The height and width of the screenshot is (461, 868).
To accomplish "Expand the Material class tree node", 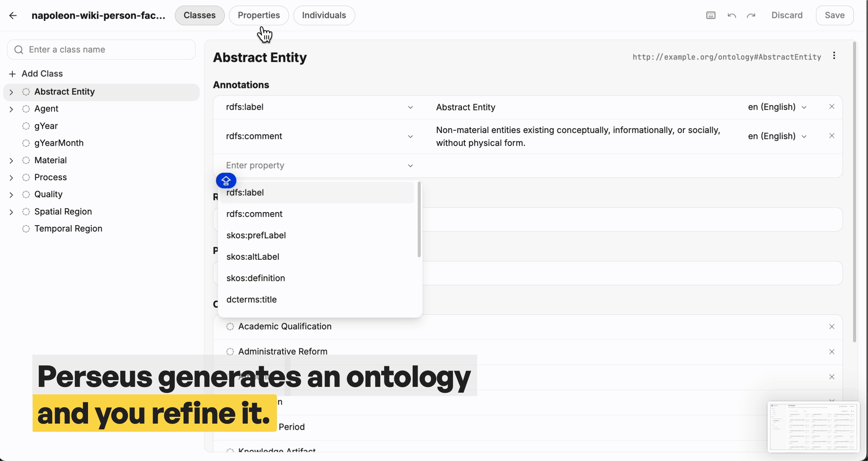I will pyautogui.click(x=11, y=160).
